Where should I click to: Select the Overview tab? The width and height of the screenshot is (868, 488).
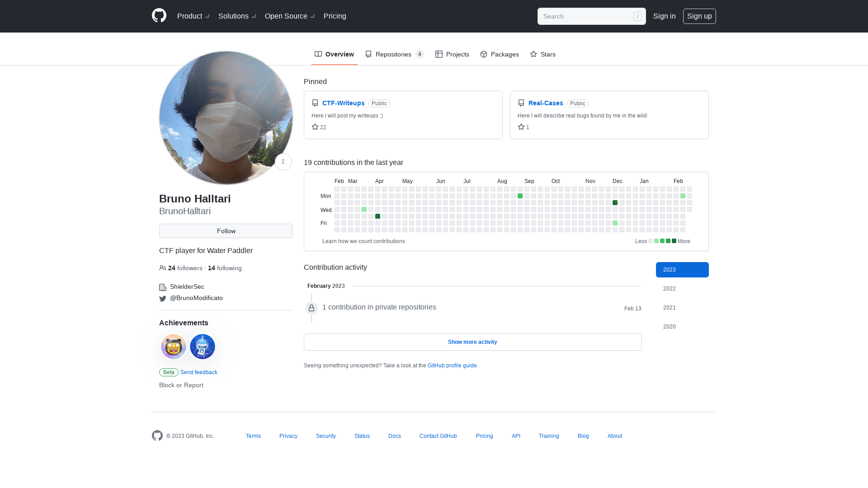point(333,54)
